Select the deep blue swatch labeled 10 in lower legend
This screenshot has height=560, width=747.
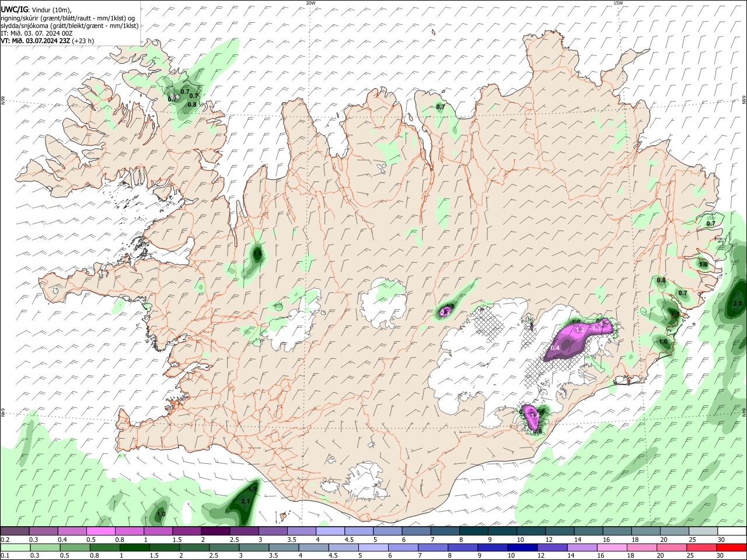point(521,547)
